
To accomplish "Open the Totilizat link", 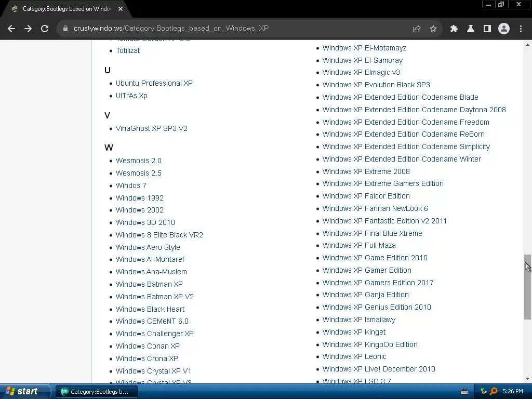I will pos(128,50).
